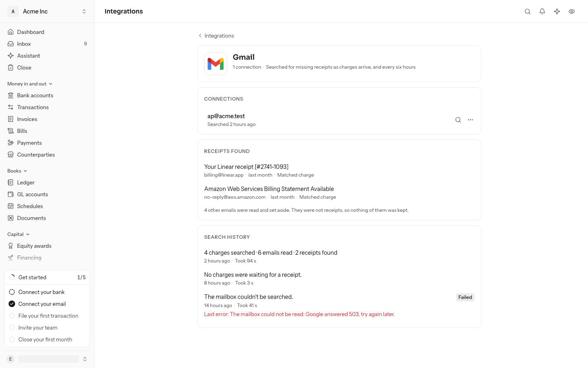The width and height of the screenshot is (588, 368).
Task: Open the Acme Inc workspace switcher
Action: coord(47,11)
